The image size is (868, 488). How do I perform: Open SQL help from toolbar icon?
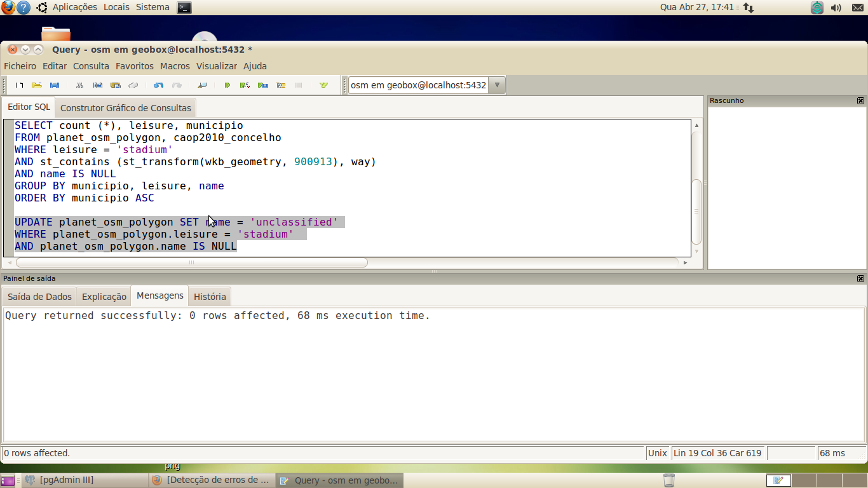click(x=323, y=85)
